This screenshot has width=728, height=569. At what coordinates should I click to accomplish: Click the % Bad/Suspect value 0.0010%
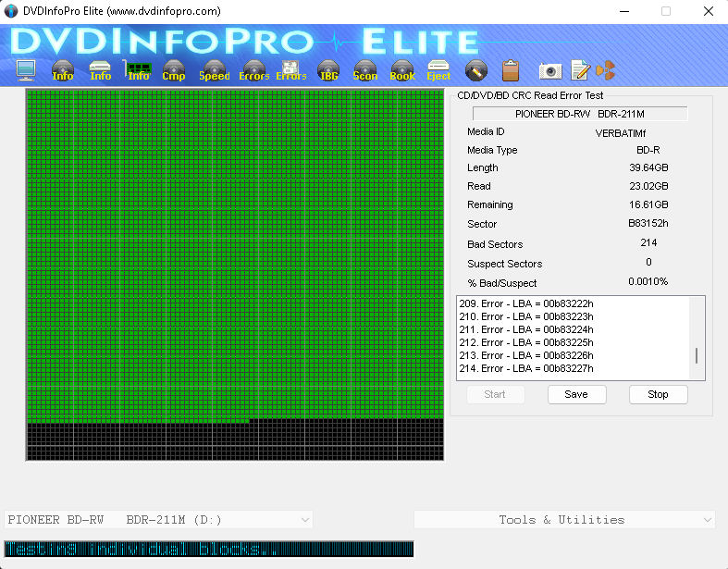click(648, 281)
